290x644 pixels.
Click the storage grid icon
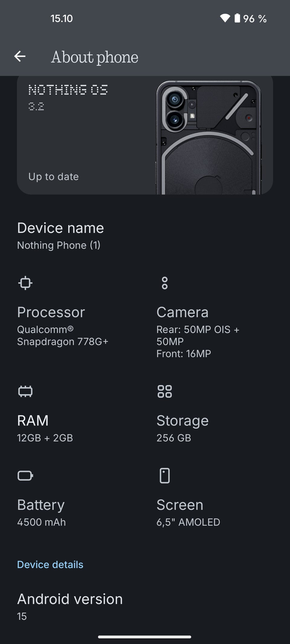coord(165,391)
